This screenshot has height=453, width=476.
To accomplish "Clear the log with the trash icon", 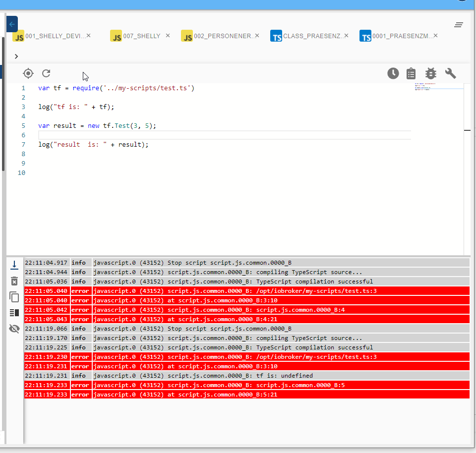I will click(x=14, y=281).
